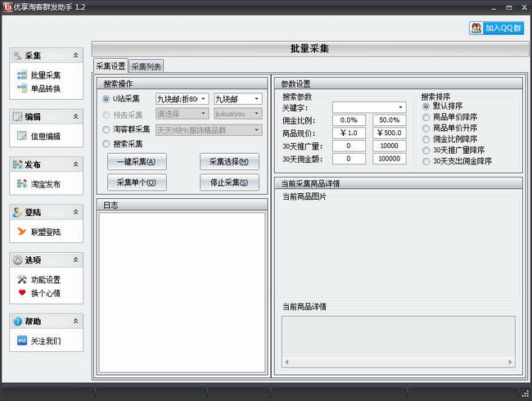Click the 停止采集(S) button

pos(229,182)
